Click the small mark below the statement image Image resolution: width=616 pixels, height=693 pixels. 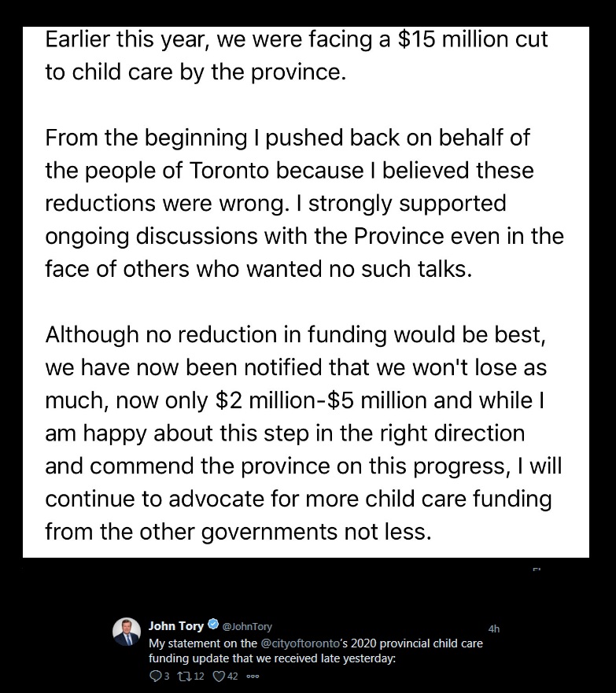point(537,568)
